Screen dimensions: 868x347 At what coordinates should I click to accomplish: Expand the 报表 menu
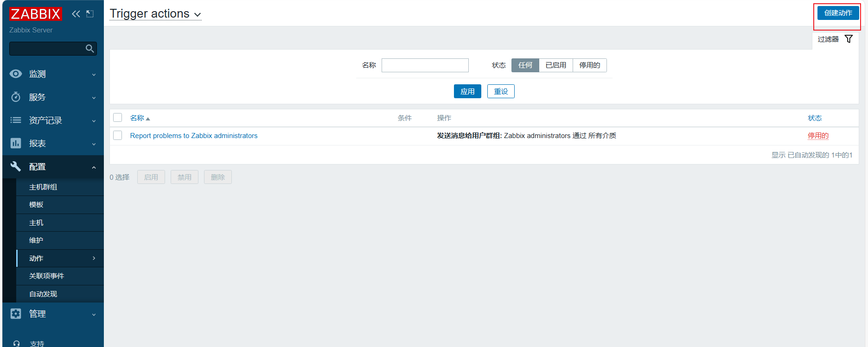53,144
